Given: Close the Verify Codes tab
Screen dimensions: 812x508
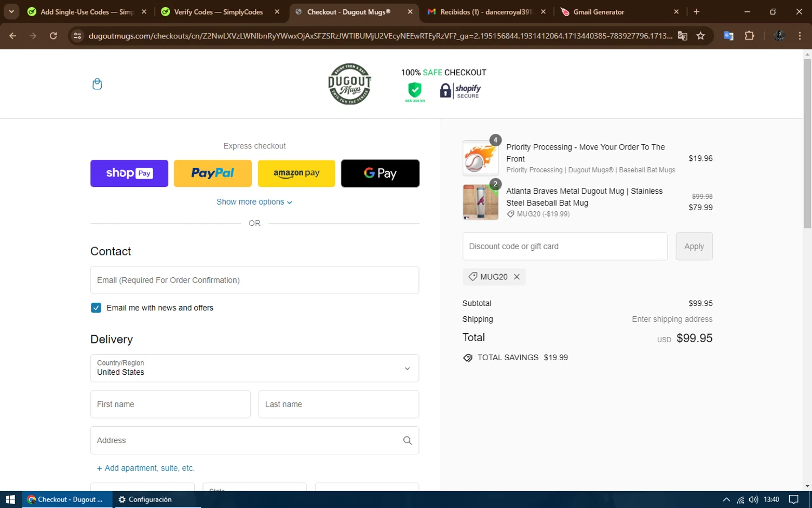Looking at the screenshot, I should 277,11.
